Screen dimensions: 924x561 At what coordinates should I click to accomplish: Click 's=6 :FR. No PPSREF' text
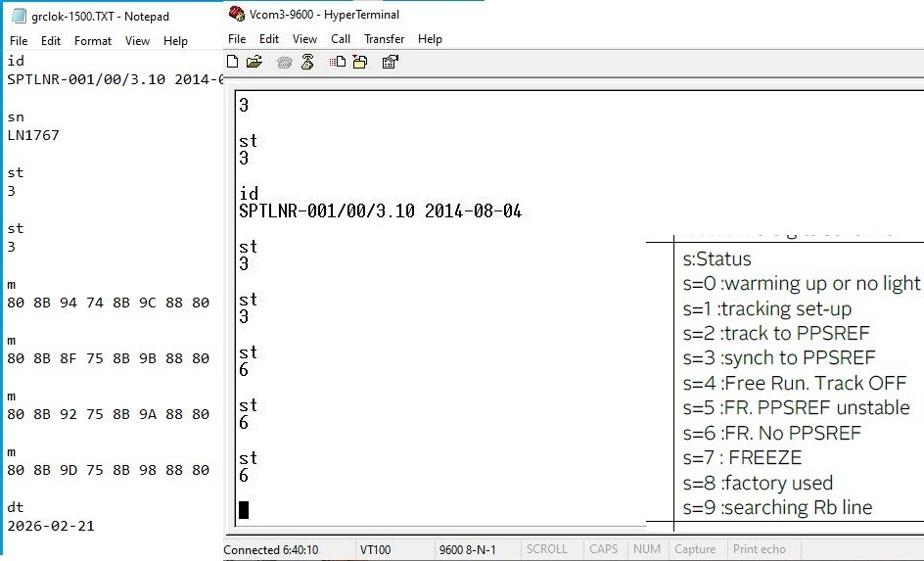coord(771,433)
